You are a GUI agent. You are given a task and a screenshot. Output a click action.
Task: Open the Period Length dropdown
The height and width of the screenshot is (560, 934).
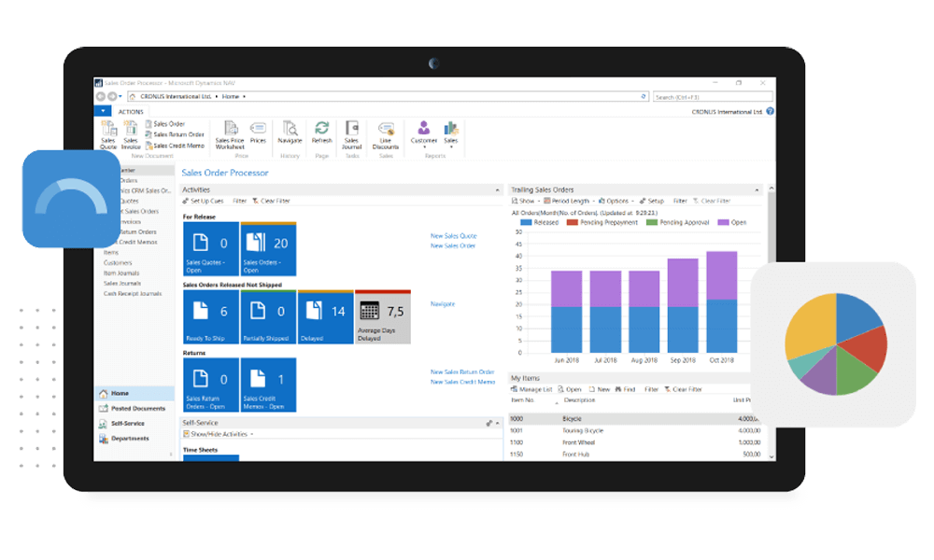568,202
